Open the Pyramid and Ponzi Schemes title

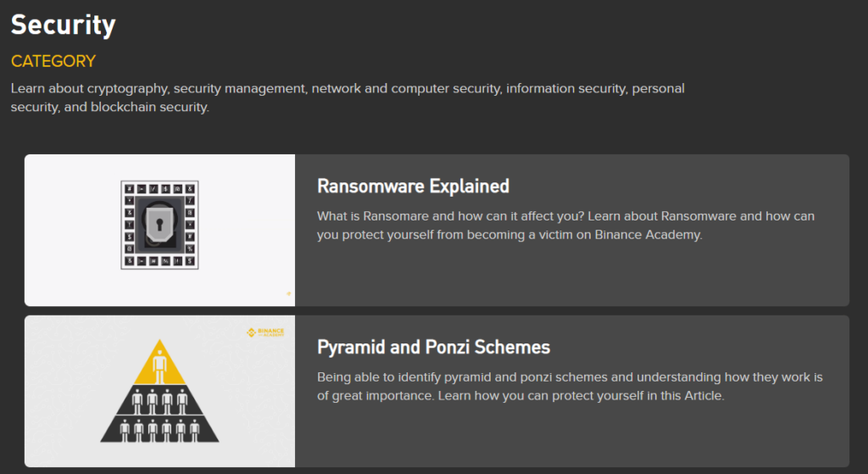pos(433,347)
